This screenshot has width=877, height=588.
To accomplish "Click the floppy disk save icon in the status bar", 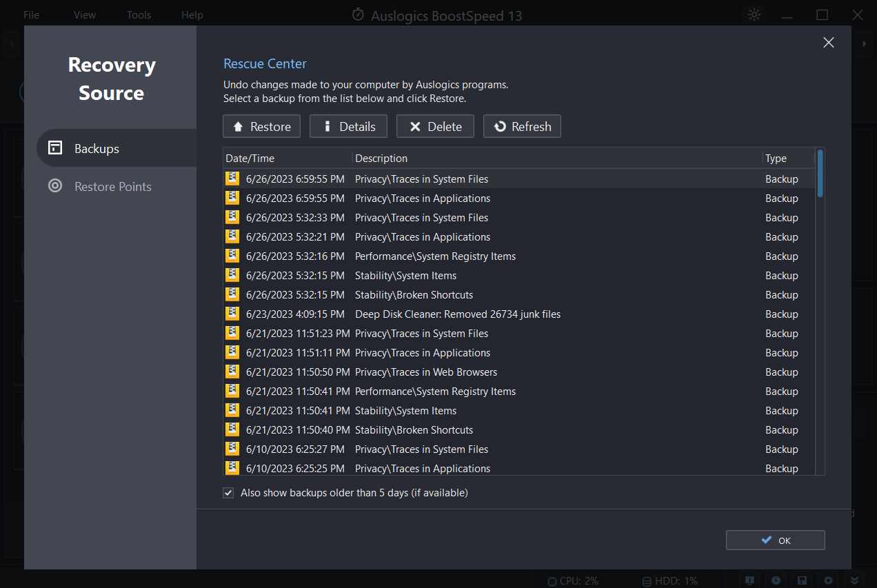I will pos(803,580).
